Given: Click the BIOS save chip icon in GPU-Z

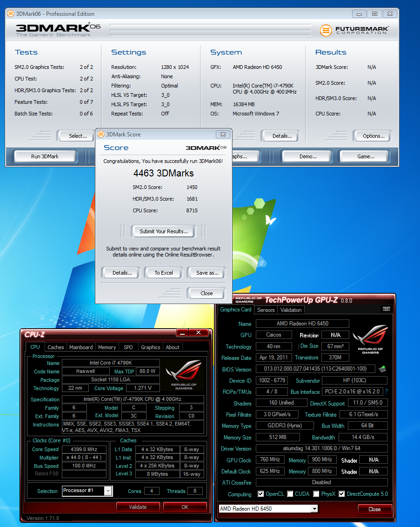Looking at the screenshot, I should pos(382,369).
